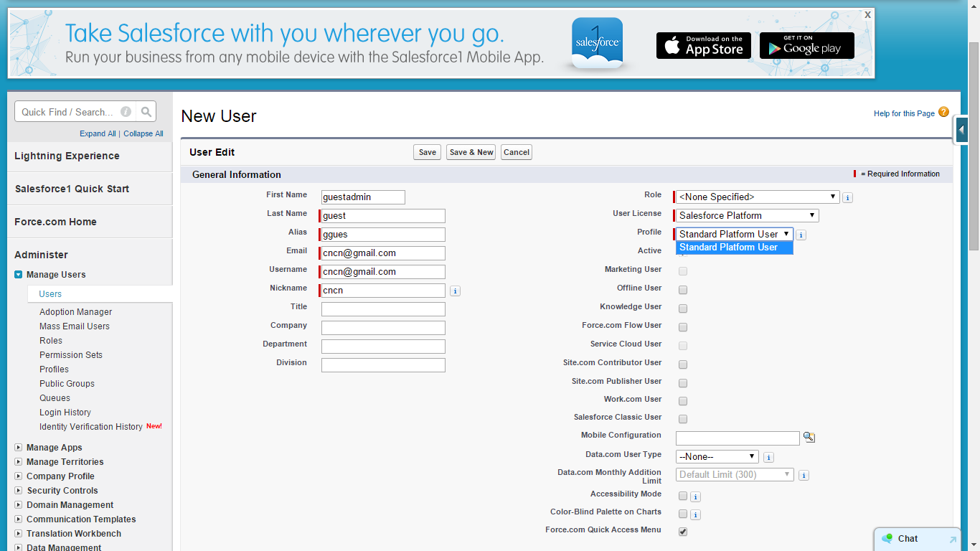Click info icon next to Accessibility Mode

tap(695, 496)
